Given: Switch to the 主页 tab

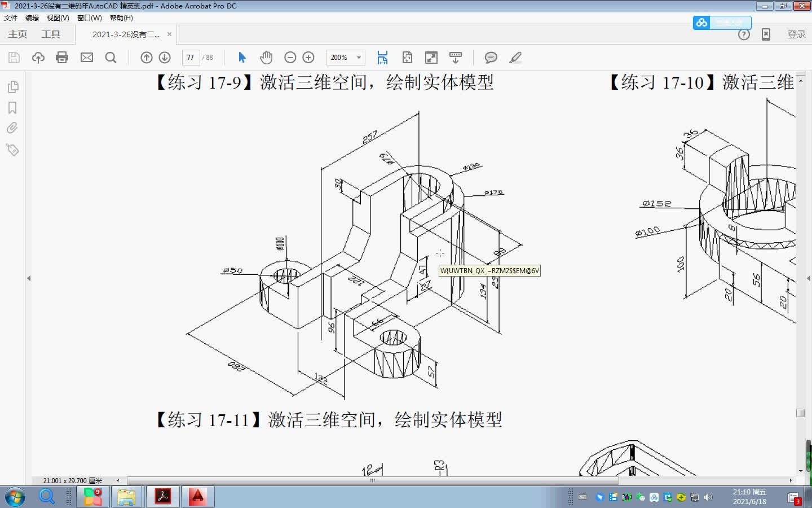Looking at the screenshot, I should [17, 34].
